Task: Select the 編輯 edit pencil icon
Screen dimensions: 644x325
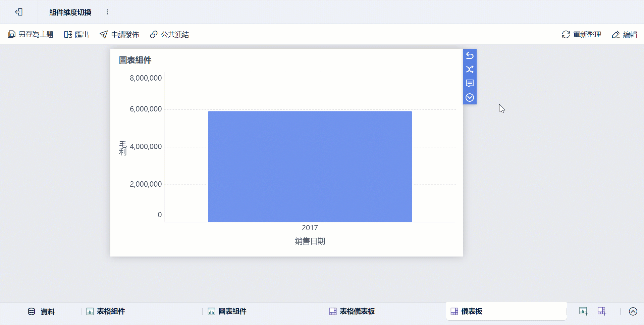Action: [x=625, y=34]
